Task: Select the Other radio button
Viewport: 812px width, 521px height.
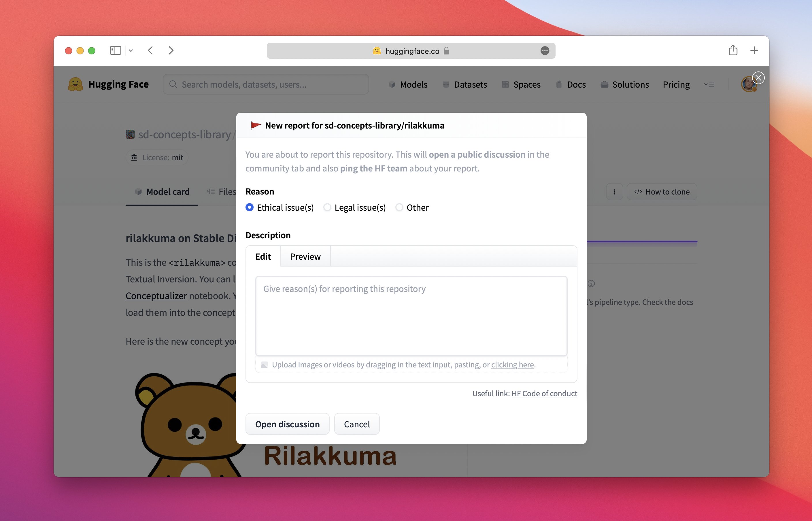Action: click(x=399, y=207)
